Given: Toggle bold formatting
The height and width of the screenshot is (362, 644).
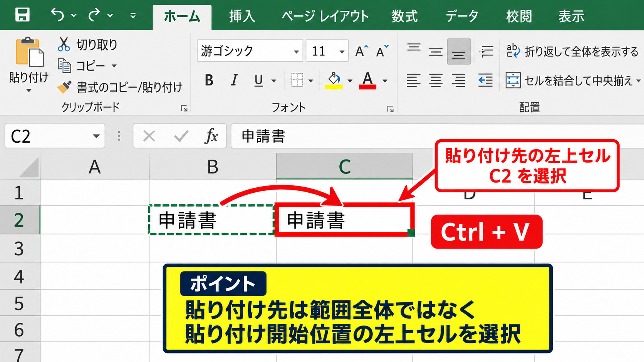Looking at the screenshot, I should (x=209, y=80).
